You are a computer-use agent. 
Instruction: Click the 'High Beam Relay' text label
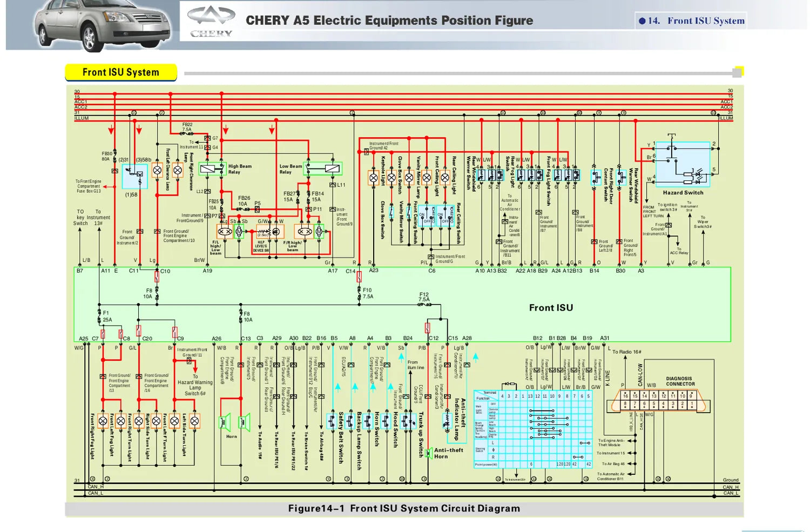[240, 169]
